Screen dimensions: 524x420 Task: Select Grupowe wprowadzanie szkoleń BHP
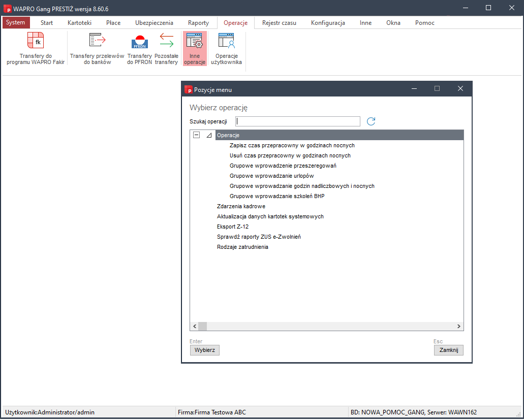pos(277,197)
